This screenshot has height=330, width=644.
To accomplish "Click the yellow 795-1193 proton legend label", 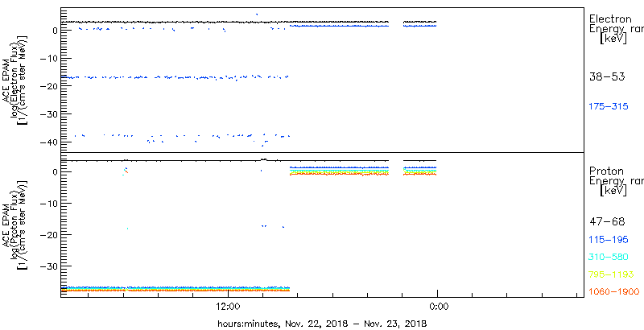I will (612, 274).
